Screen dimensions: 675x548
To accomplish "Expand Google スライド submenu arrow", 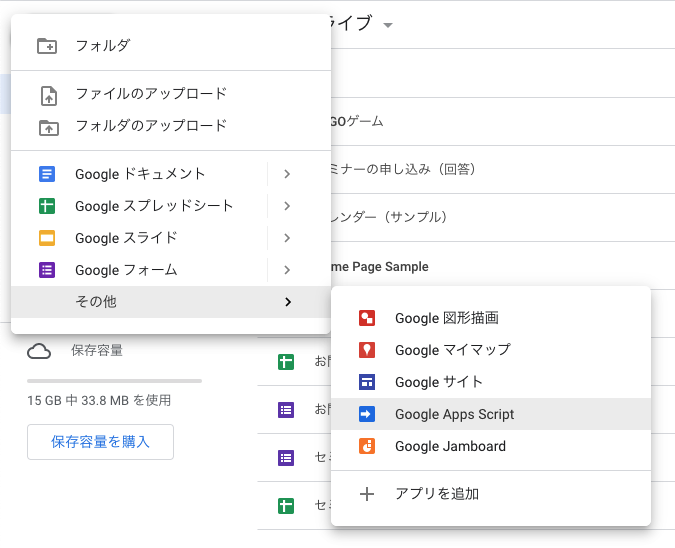I will coord(287,238).
